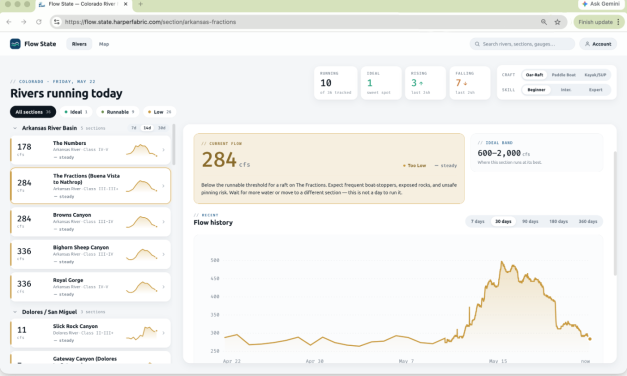This screenshot has width=627, height=376.
Task: Reload the page with the refresh icon
Action: pos(39,22)
